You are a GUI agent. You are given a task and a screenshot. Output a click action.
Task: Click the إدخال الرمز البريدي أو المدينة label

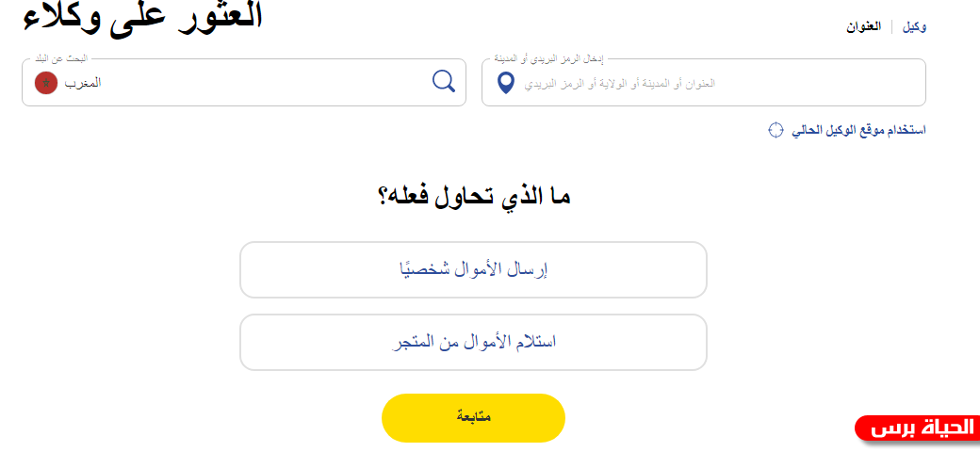coord(550,58)
